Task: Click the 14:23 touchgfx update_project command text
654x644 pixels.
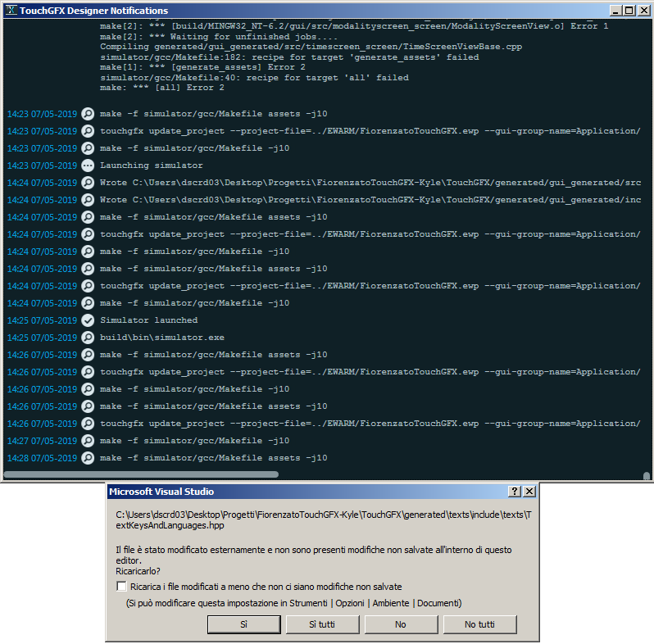Action: pos(370,131)
